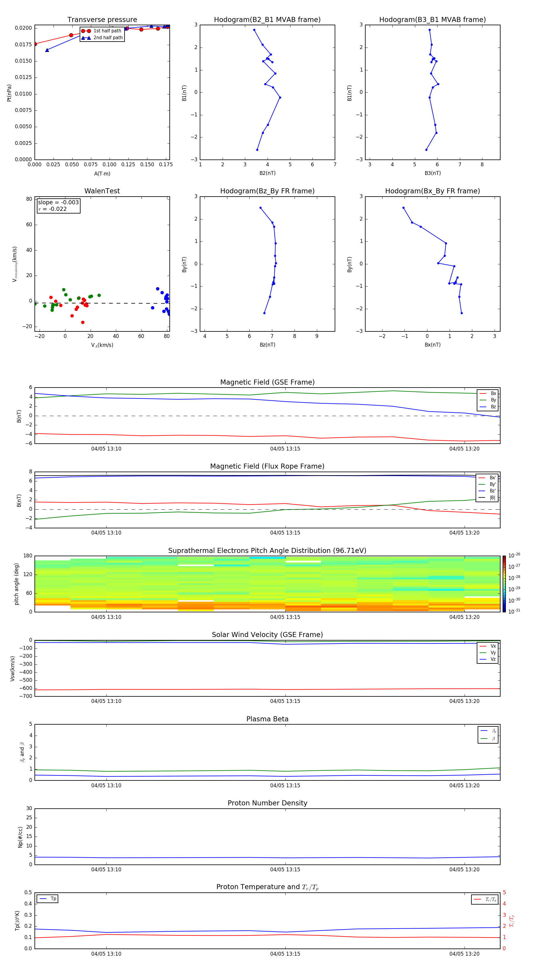
Task: Click the 'Bx' entry in the GSE magnetic field legend
Action: tap(488, 393)
